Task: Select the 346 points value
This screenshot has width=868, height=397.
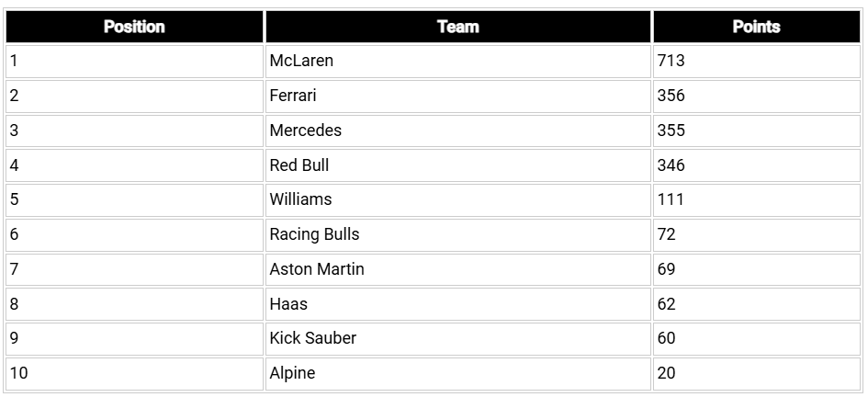Action: click(671, 165)
